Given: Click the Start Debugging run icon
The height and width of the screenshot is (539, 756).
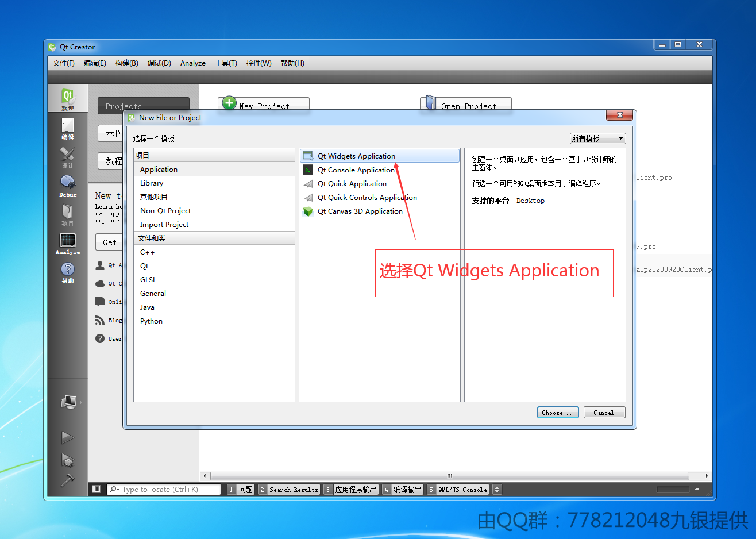Looking at the screenshot, I should (x=68, y=460).
